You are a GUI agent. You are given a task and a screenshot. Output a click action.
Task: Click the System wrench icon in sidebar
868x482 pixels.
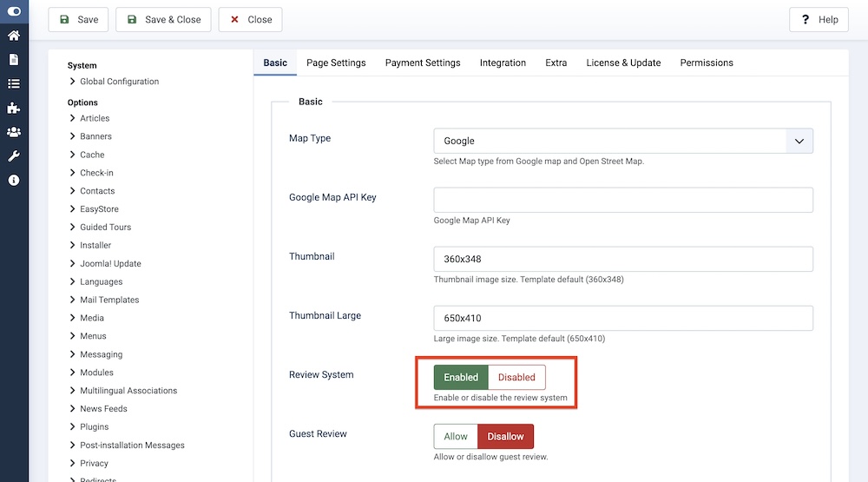pos(14,156)
